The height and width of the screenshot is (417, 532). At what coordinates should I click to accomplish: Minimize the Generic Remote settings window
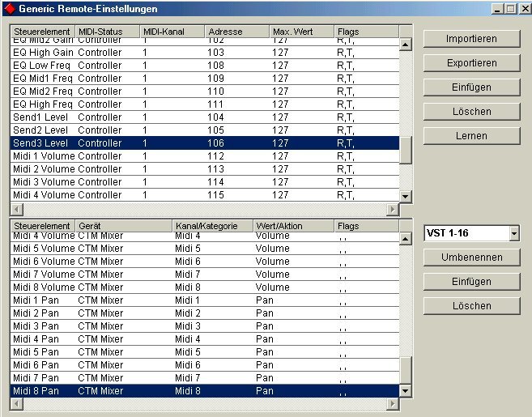click(x=497, y=9)
